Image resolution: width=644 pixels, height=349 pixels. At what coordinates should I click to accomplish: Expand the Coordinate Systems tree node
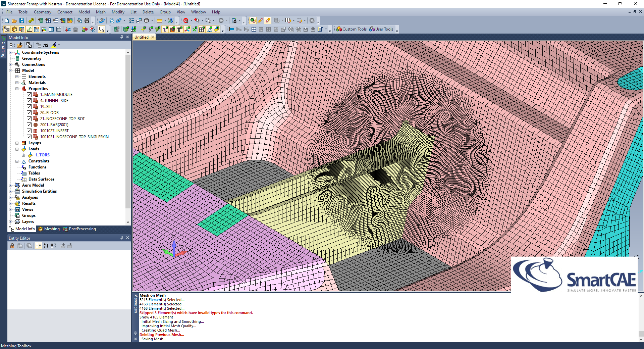point(11,52)
